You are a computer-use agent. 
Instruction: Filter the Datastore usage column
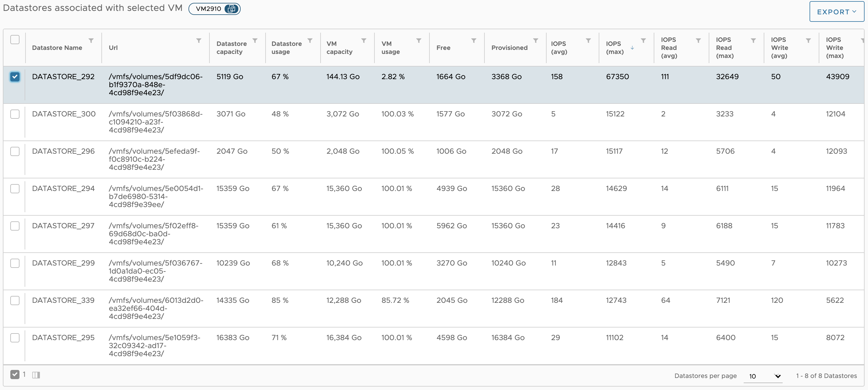tap(310, 40)
